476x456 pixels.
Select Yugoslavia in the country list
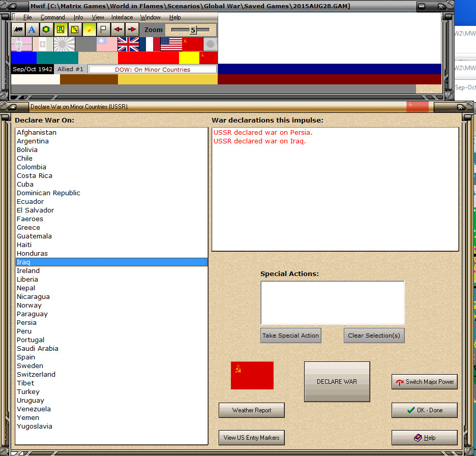111,427
